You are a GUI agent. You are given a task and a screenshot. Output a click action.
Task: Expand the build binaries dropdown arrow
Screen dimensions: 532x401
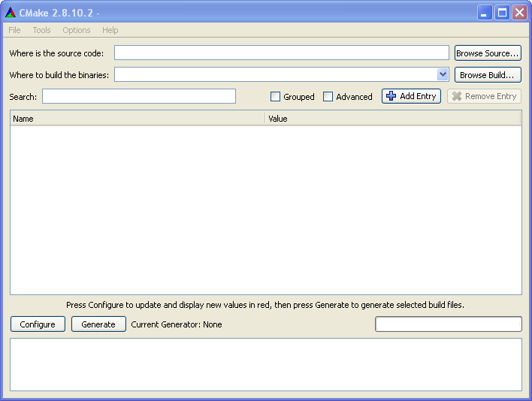click(443, 74)
